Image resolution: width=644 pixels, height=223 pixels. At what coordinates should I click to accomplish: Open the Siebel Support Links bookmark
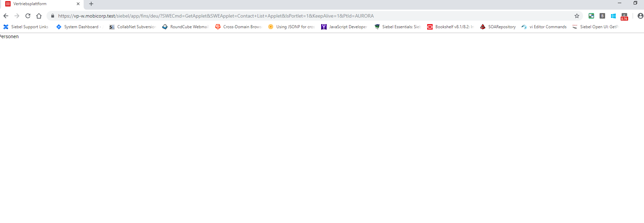pos(26,27)
